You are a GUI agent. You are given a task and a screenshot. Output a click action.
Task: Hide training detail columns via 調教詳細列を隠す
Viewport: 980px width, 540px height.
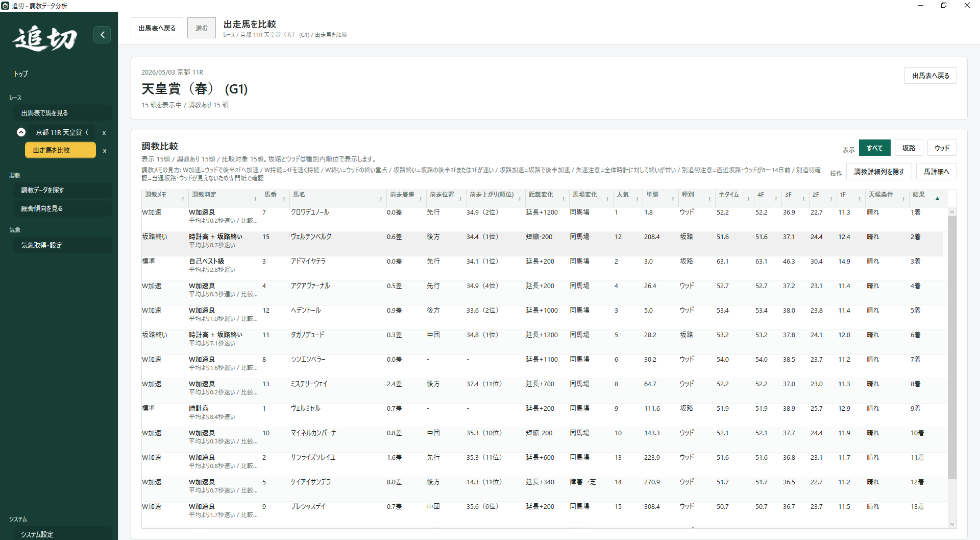(x=879, y=172)
